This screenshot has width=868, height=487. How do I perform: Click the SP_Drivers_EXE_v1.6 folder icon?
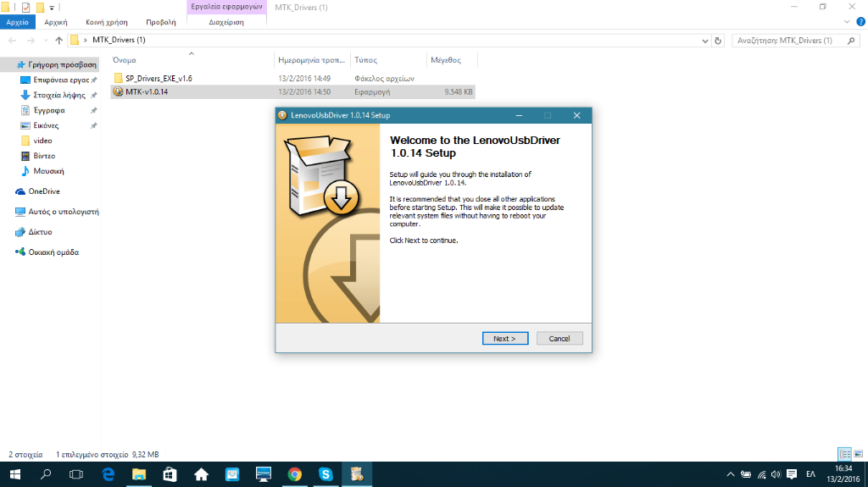pyautogui.click(x=118, y=79)
